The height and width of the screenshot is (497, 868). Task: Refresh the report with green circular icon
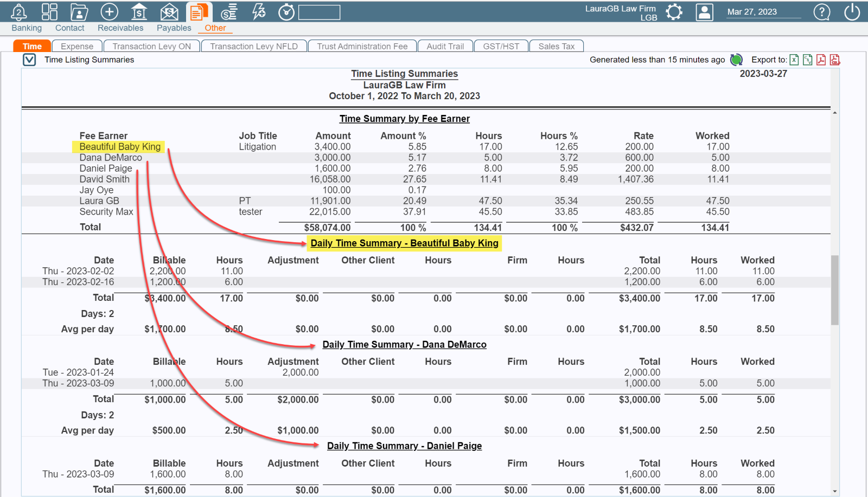tap(736, 60)
